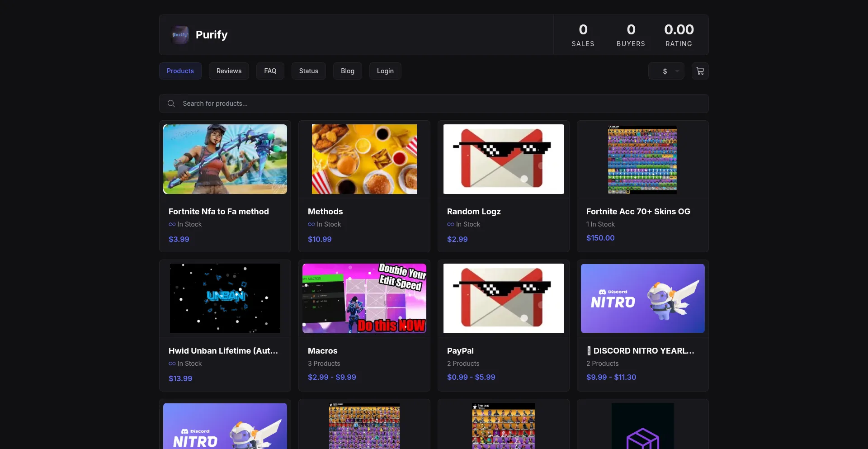
Task: Open Random Logz Gmail icon image
Action: (503, 159)
